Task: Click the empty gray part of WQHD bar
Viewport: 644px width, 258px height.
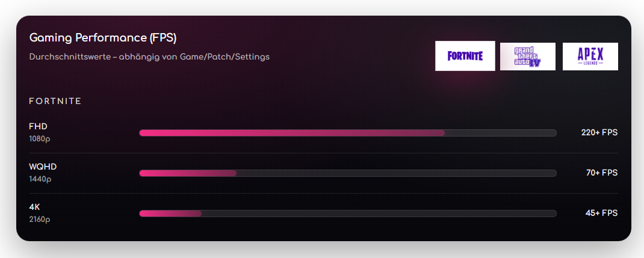Action: click(397, 173)
